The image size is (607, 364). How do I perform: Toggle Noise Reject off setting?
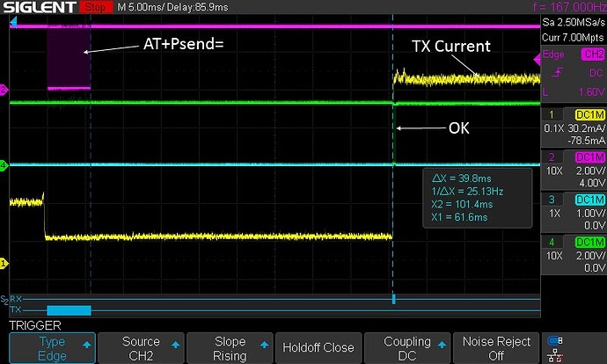tap(495, 348)
